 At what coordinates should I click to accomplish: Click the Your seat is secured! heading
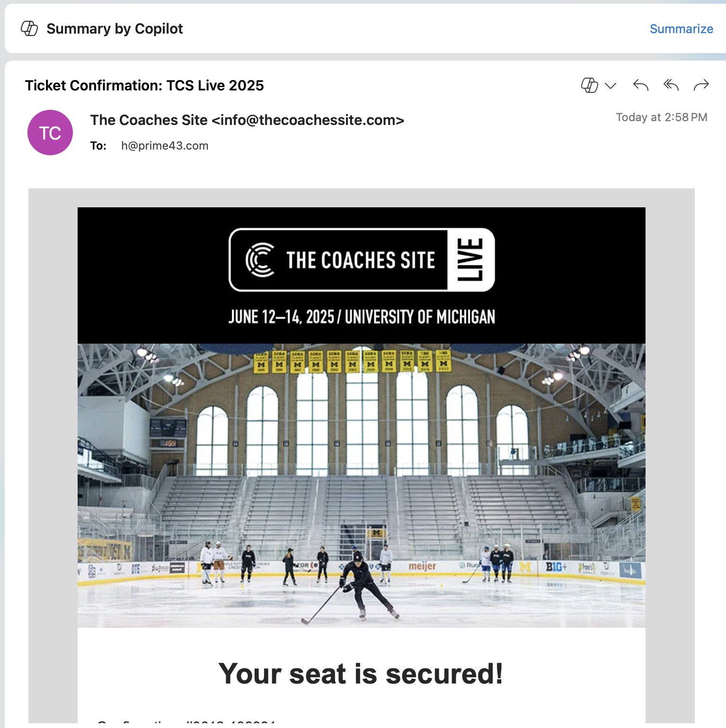click(x=361, y=674)
